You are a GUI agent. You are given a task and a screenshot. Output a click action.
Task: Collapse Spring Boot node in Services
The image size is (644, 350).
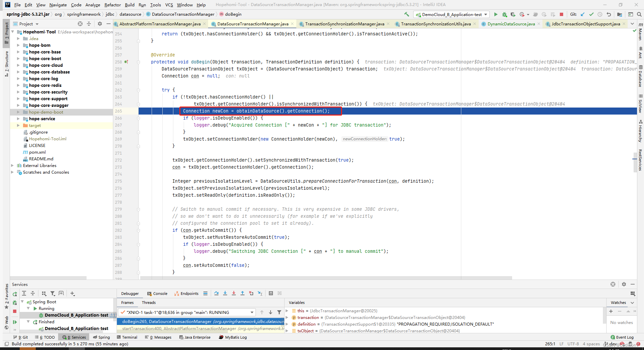22,302
